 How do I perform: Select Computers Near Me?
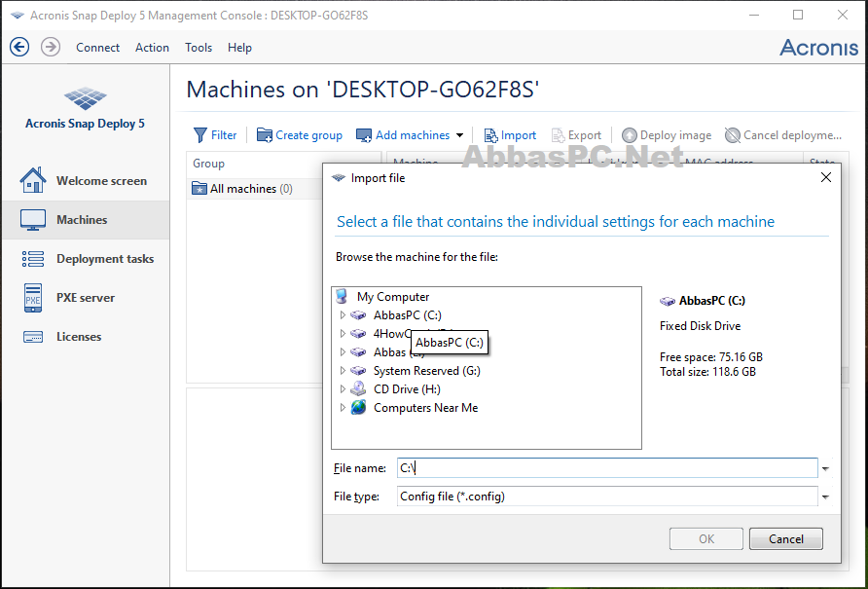click(x=425, y=408)
